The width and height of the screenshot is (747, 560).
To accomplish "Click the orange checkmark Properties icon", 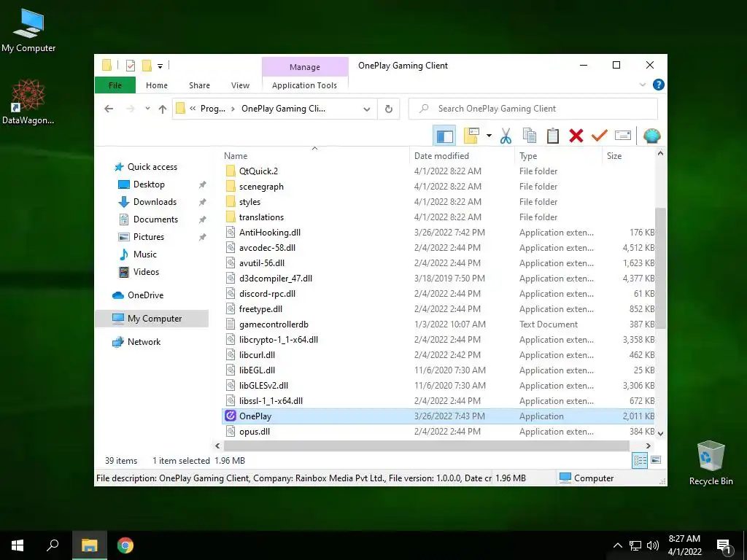I will (x=600, y=136).
